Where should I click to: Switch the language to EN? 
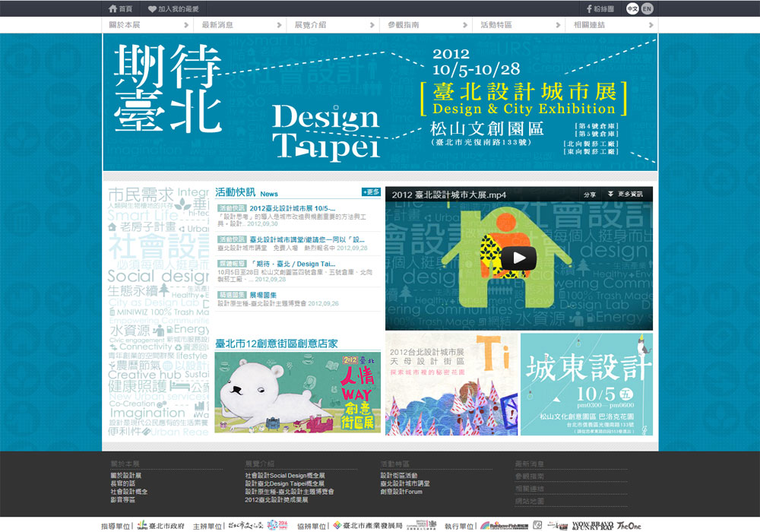click(x=647, y=8)
